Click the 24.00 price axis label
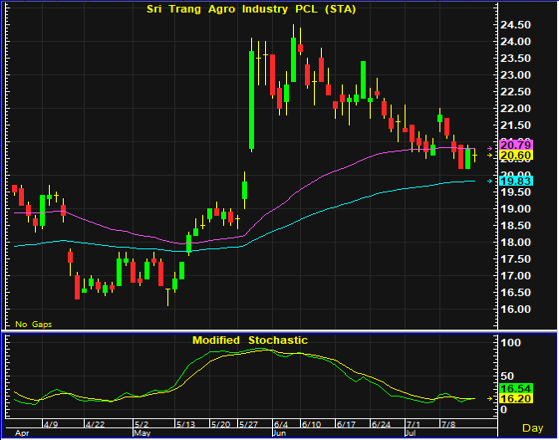Viewport: 559px width, 440px height. 516,42
